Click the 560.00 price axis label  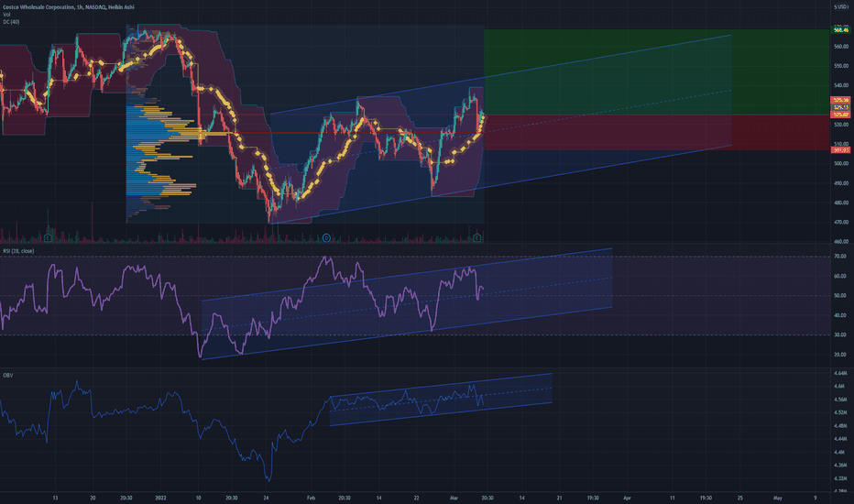click(841, 47)
